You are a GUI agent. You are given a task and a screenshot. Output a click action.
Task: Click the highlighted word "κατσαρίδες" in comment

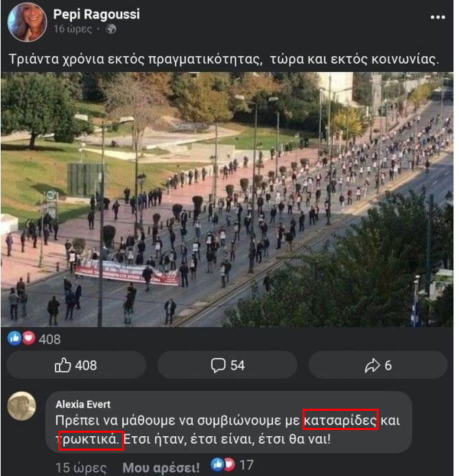point(340,420)
